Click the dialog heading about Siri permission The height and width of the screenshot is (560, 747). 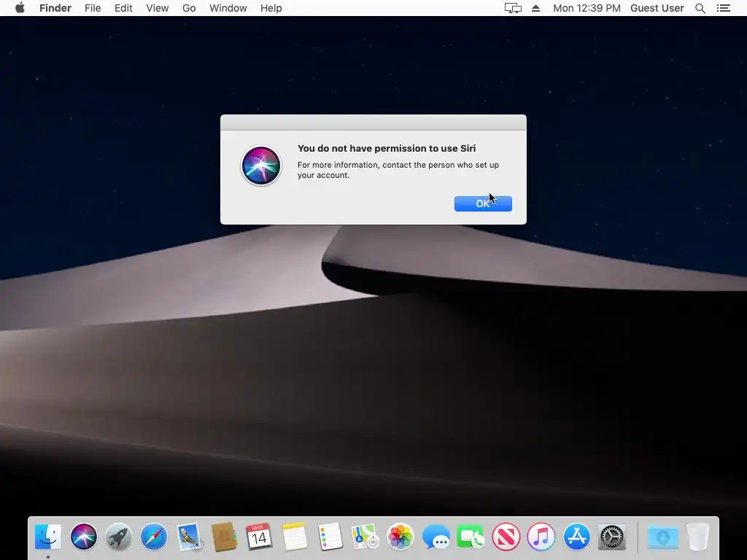click(387, 148)
